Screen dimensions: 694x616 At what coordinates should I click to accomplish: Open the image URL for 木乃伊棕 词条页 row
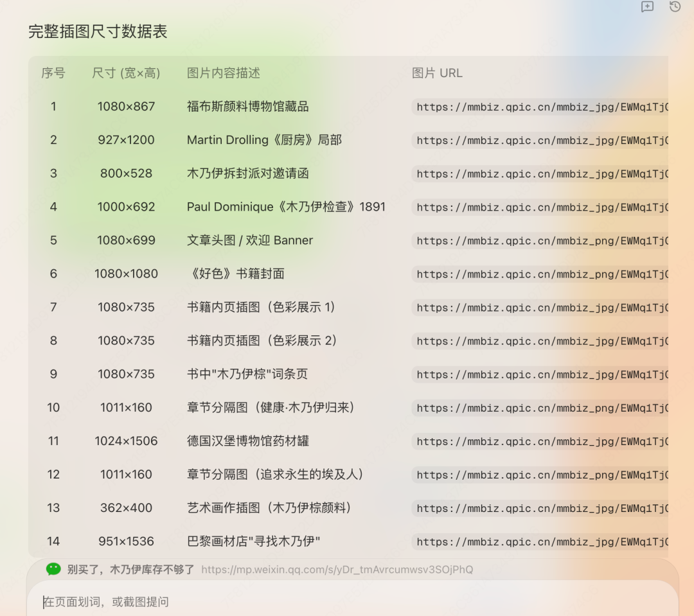tap(540, 375)
